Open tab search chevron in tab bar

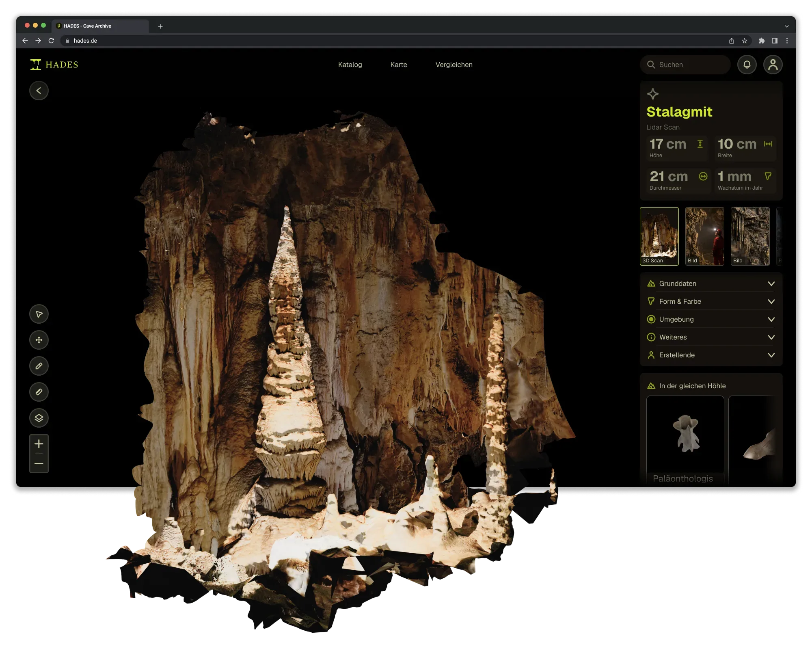coord(787,26)
